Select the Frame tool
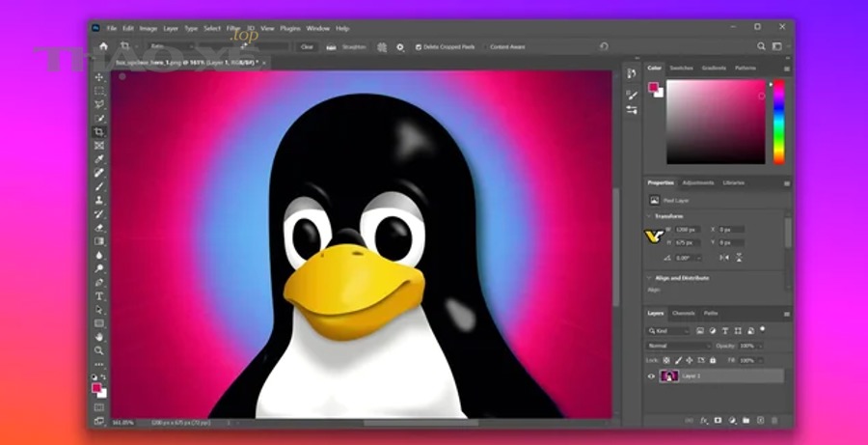The image size is (868, 445). 99,145
